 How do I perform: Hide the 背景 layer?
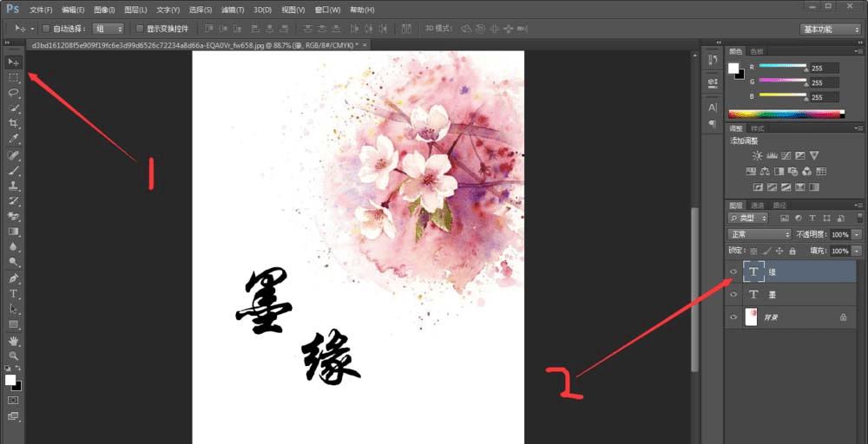pos(733,317)
